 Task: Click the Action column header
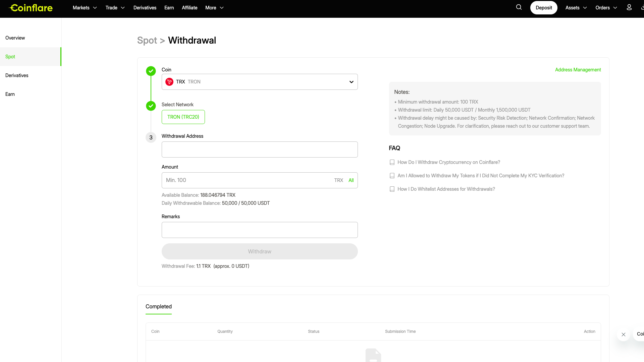click(x=589, y=331)
